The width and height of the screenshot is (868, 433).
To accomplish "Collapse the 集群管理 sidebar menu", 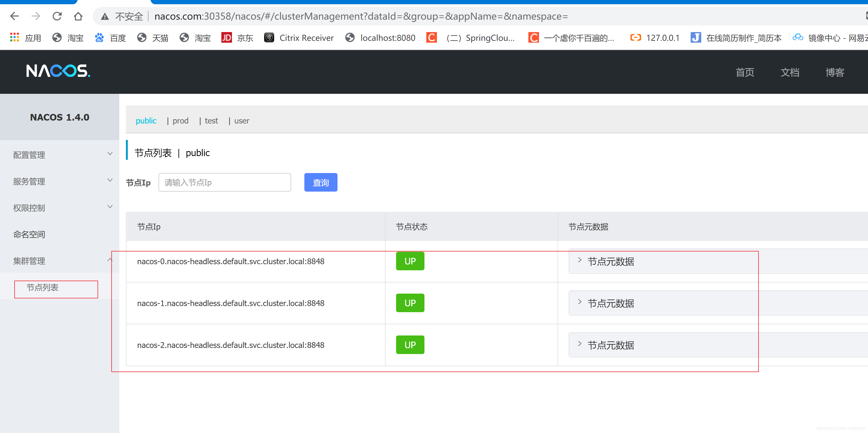I will point(60,261).
